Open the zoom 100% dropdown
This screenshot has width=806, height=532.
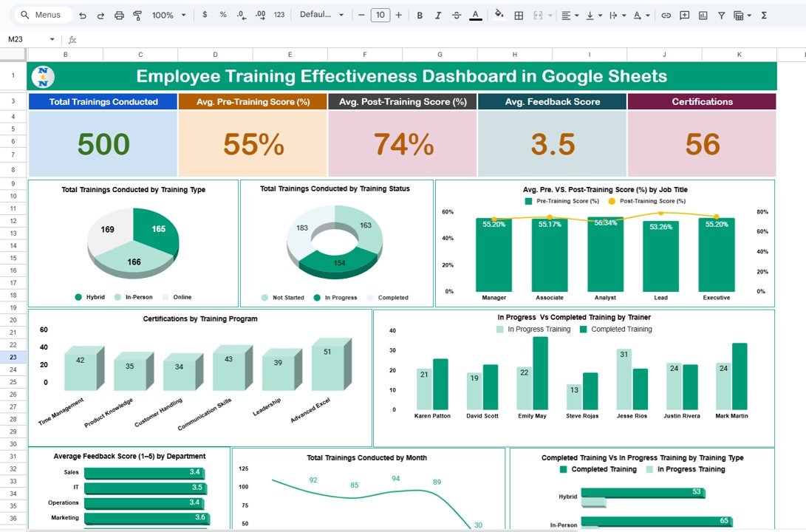pos(168,15)
